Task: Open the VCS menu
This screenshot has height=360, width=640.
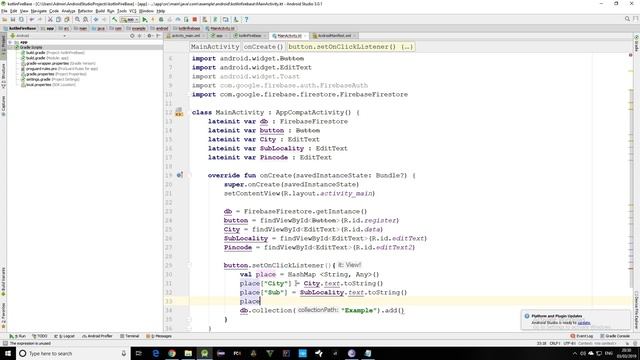Action: pyautogui.click(x=133, y=11)
